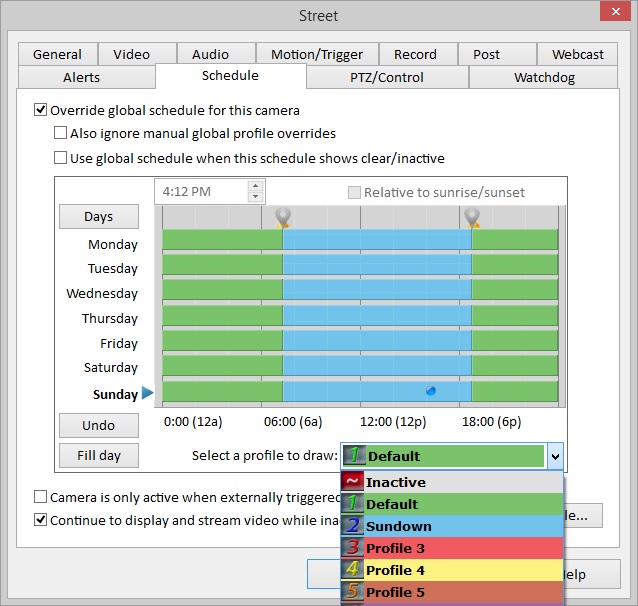Click the 12:00 (12p) time axis label

coord(393,422)
